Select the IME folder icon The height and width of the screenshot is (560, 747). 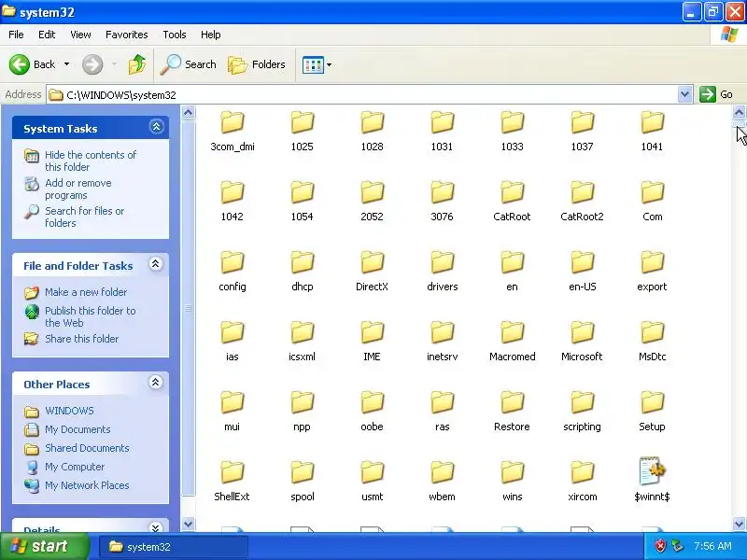pos(372,332)
